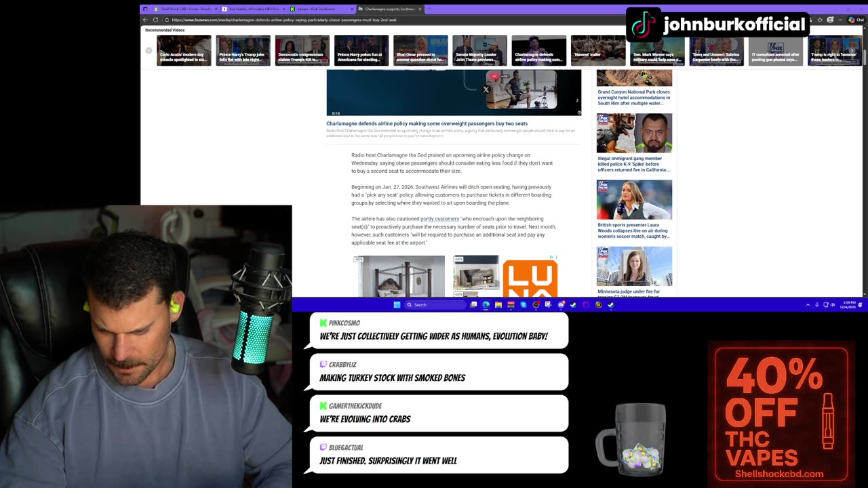Click 'Recommended Videos' heading text
The image size is (868, 488).
[x=165, y=30]
